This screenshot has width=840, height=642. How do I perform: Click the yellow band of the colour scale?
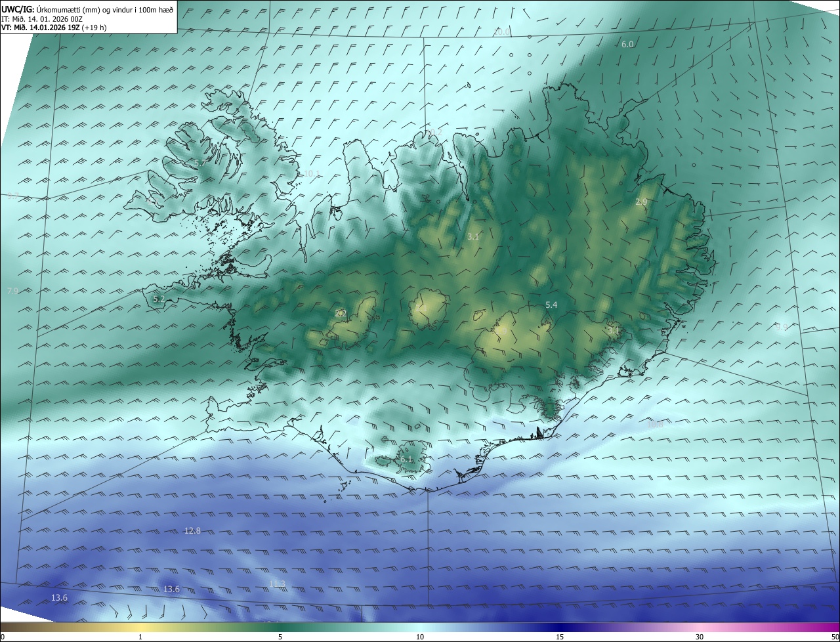140,628
